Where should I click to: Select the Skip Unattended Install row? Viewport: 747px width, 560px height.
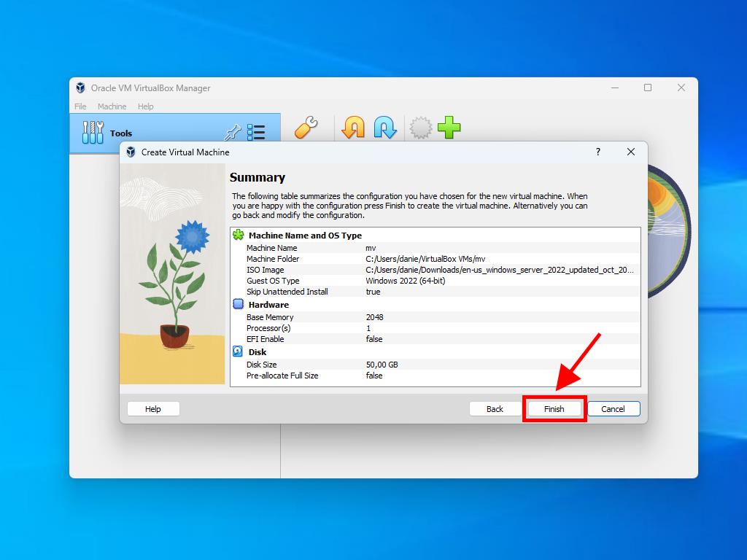(435, 292)
